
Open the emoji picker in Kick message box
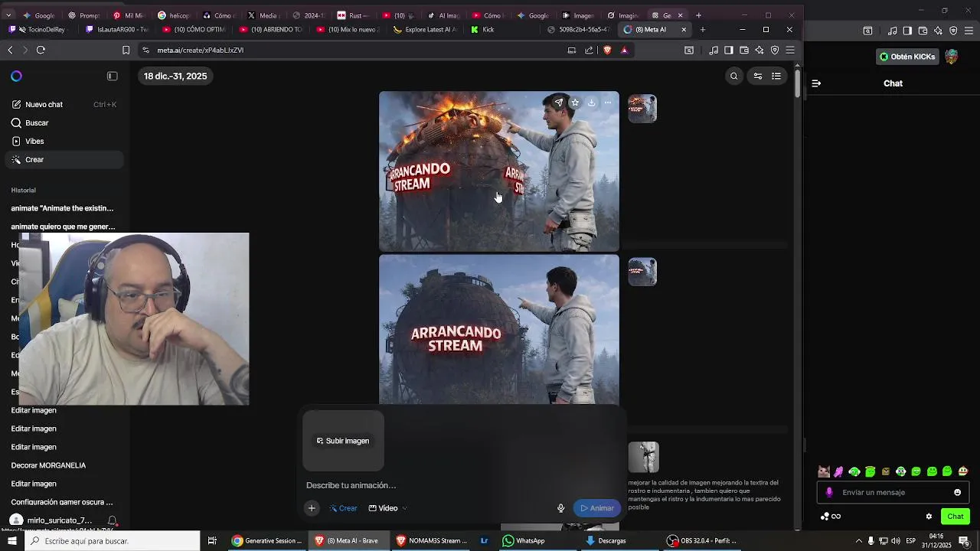957,492
